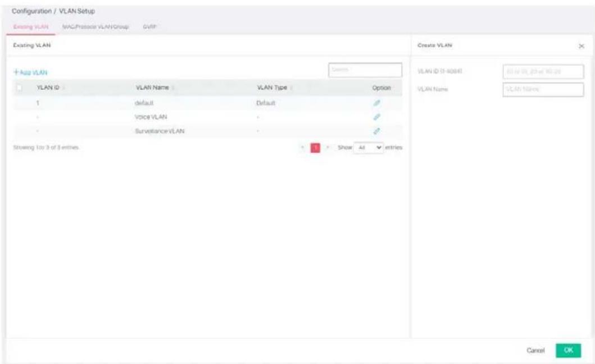Select the 'default' VLAN name cell
The image size is (595, 364).
tap(144, 103)
